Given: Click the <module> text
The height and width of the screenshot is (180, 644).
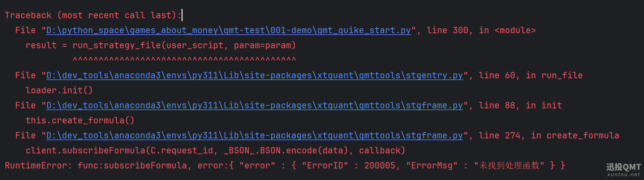Looking at the screenshot, I should [x=515, y=30].
